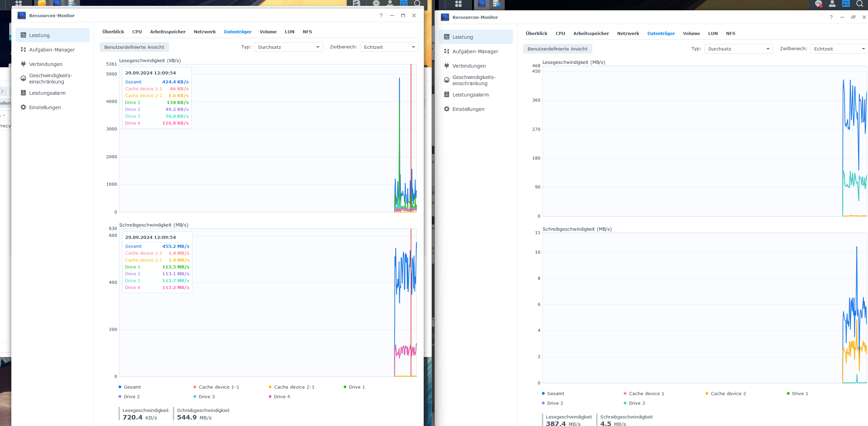Image resolution: width=868 pixels, height=426 pixels.
Task: Open Typ Durchsatz dropdown in left window
Action: [x=288, y=47]
